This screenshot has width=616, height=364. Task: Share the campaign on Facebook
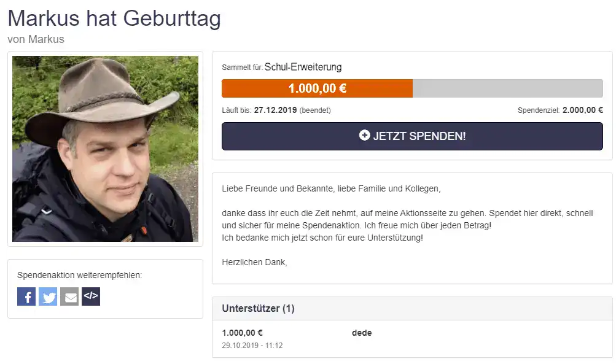click(x=26, y=297)
